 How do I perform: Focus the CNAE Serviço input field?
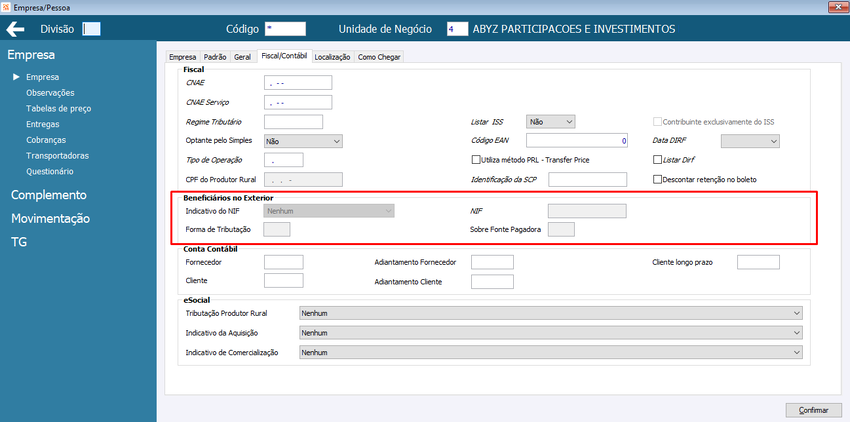coord(298,103)
